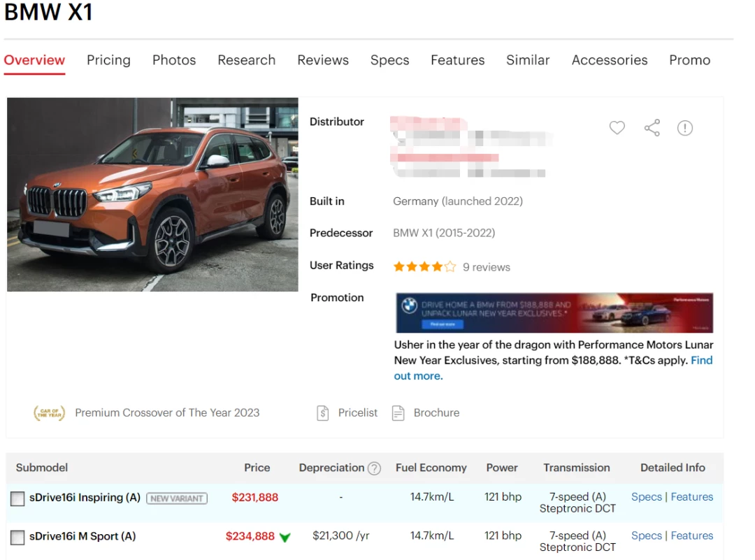Click 'Premium Crossover of The Year 2023' text
Viewport: 755px width, 560px height.
167,413
